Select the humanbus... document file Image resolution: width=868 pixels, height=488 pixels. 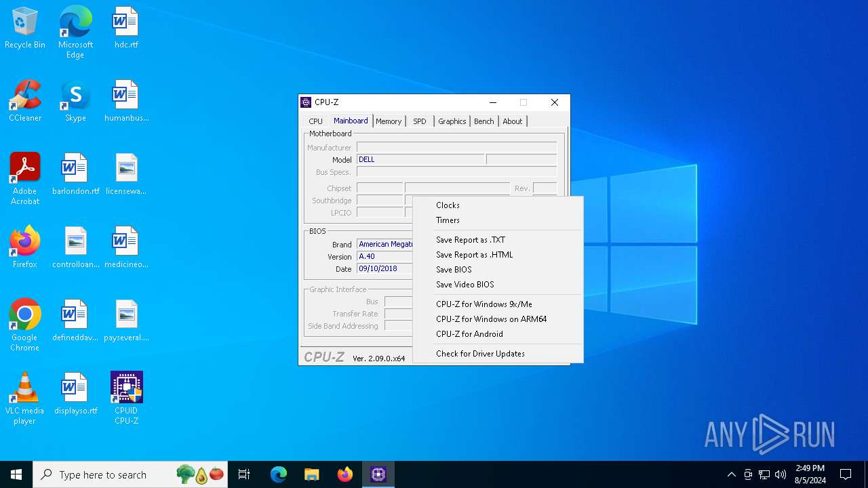[x=126, y=101]
